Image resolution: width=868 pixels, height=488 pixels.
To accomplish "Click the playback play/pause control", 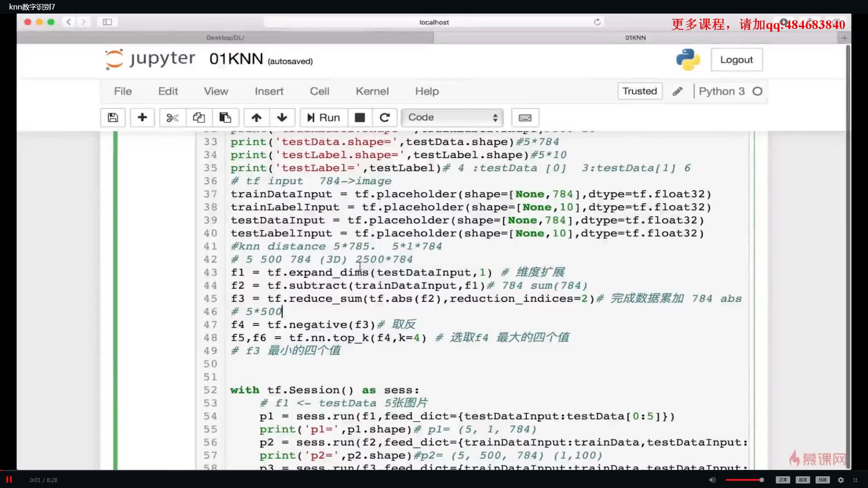I will click(9, 479).
